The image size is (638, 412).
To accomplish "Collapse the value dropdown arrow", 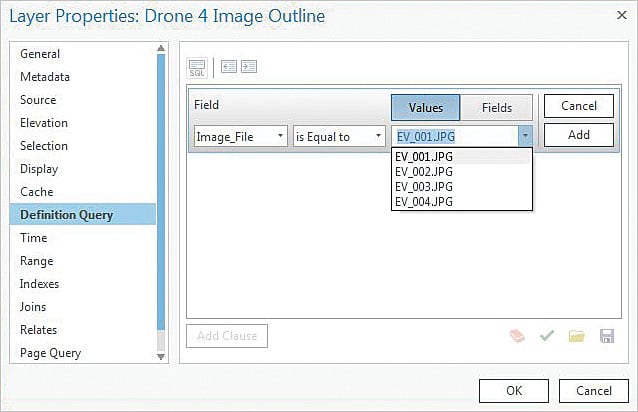I will (524, 136).
